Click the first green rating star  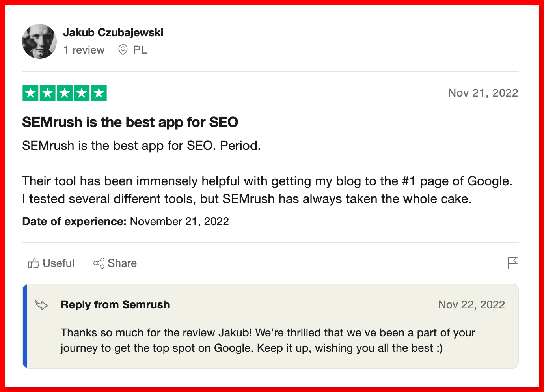(30, 93)
